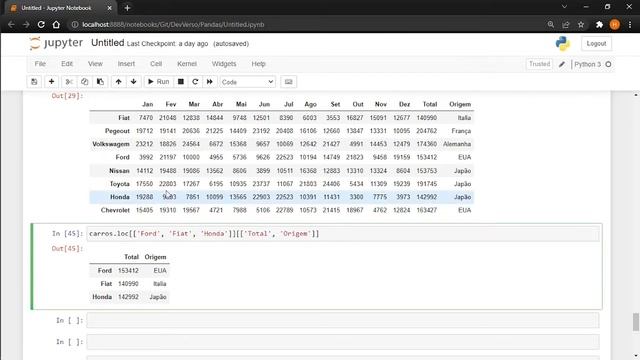Bookmark this page with the star icon

pos(581,24)
